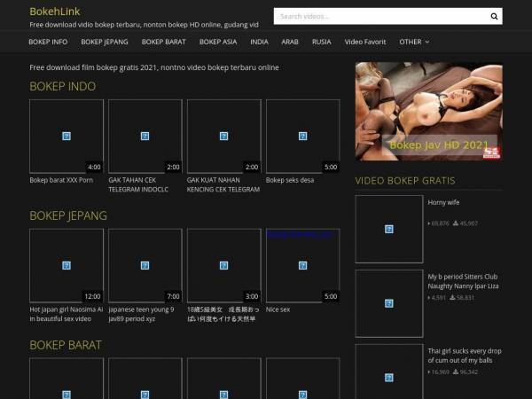Click the GAK KUAT NAHAN KENCING CEK TELEGRAM title
The height and width of the screenshot is (399, 532).
(223, 184)
